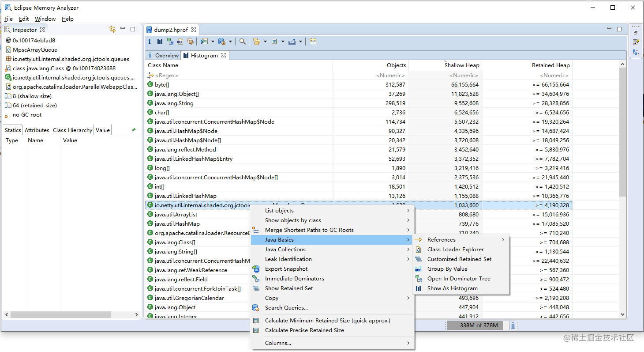The image size is (644, 352).
Task: Minimize the dump2.hprof editor area
Action: [x=609, y=28]
